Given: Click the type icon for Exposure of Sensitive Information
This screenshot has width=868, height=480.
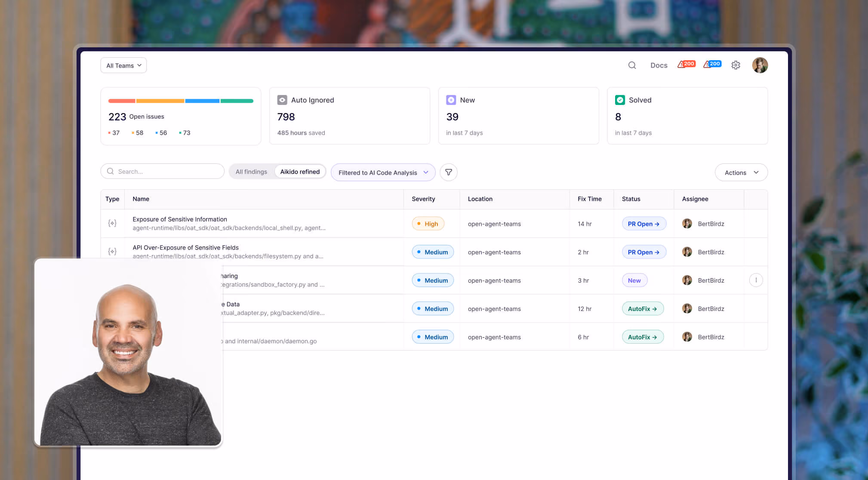Looking at the screenshot, I should (x=112, y=223).
